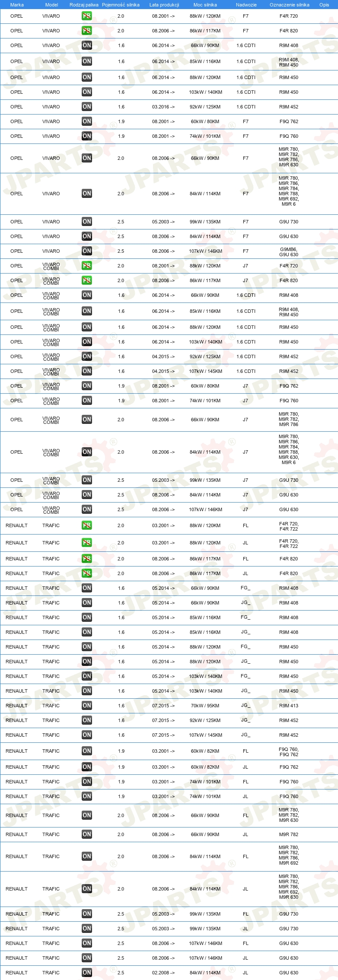The image size is (338, 980).
Task: Select the 02.2008 -> production date cell
Action: pos(163,973)
